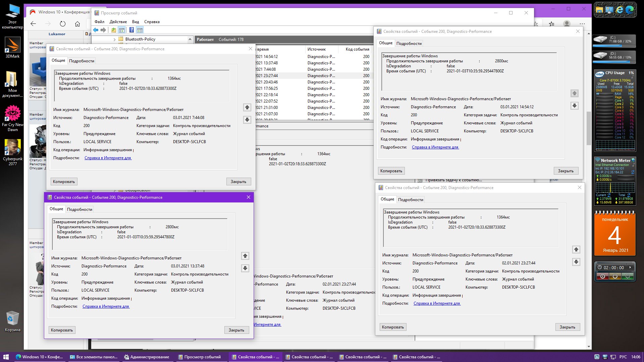Toggle show/hide action pane toolbar button
The width and height of the screenshot is (644, 362).
point(140,30)
